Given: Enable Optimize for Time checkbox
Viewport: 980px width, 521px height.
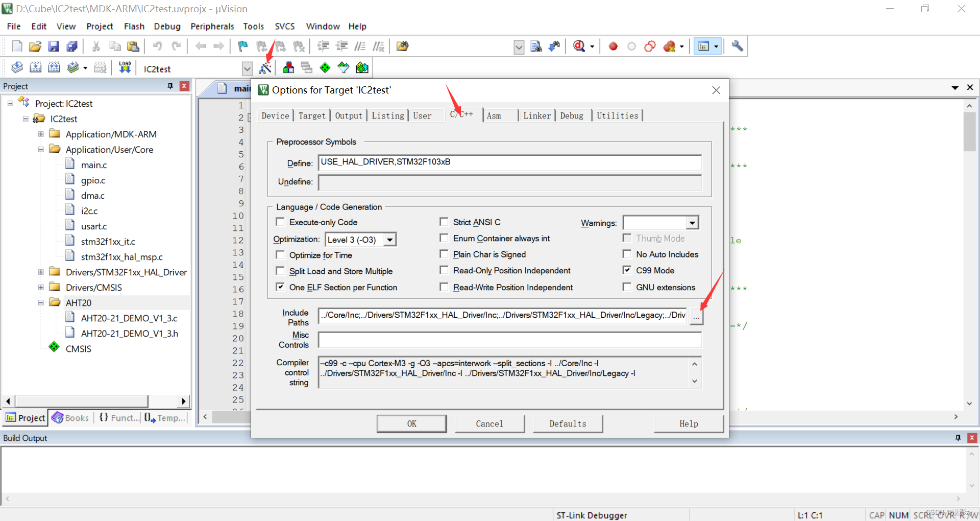Looking at the screenshot, I should (x=280, y=254).
